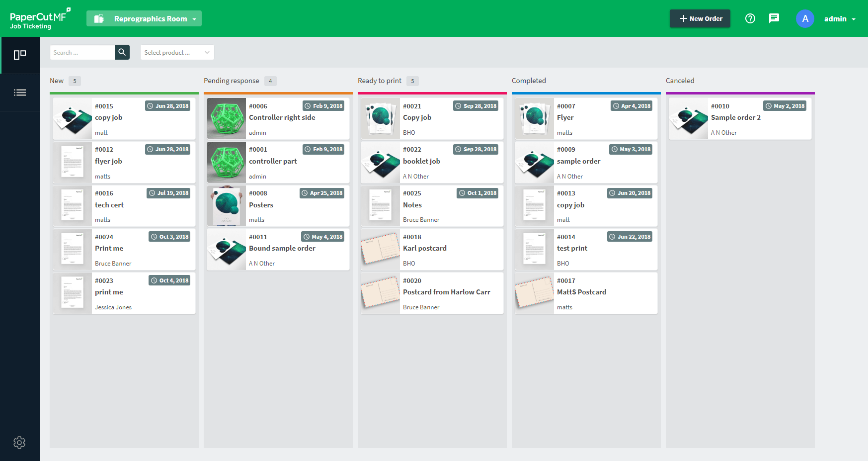The image size is (868, 461).
Task: Open the help question mark icon
Action: (x=750, y=18)
